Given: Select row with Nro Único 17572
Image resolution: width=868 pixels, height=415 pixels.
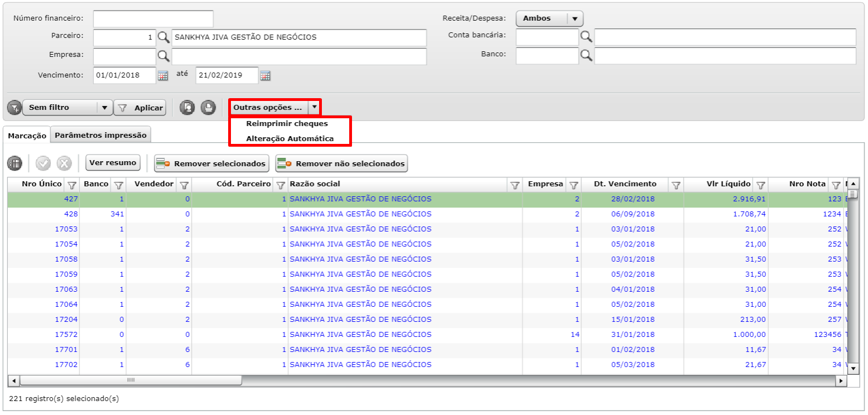Looking at the screenshot, I should (x=427, y=335).
